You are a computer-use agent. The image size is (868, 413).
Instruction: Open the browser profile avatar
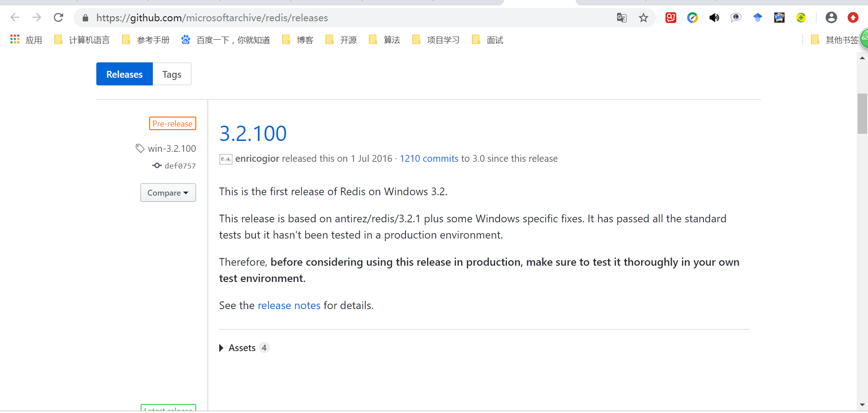[831, 18]
